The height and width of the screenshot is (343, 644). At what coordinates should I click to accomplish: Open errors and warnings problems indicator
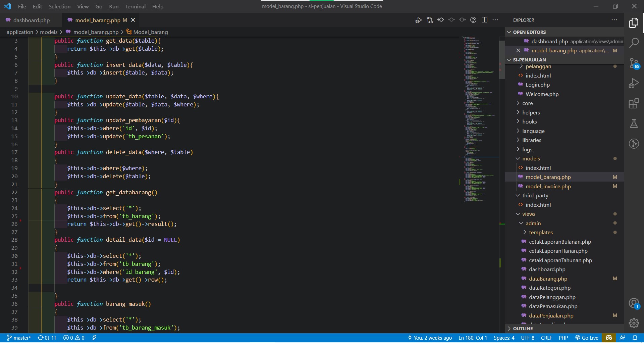pyautogui.click(x=74, y=338)
